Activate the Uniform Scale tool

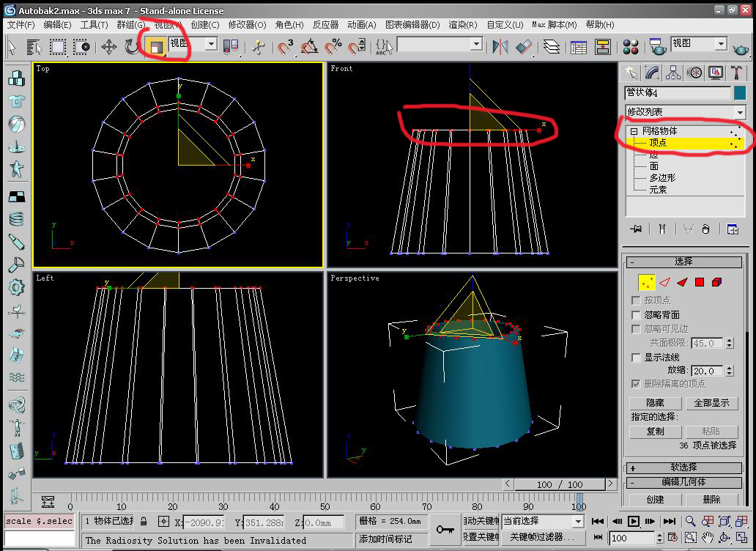tap(155, 47)
